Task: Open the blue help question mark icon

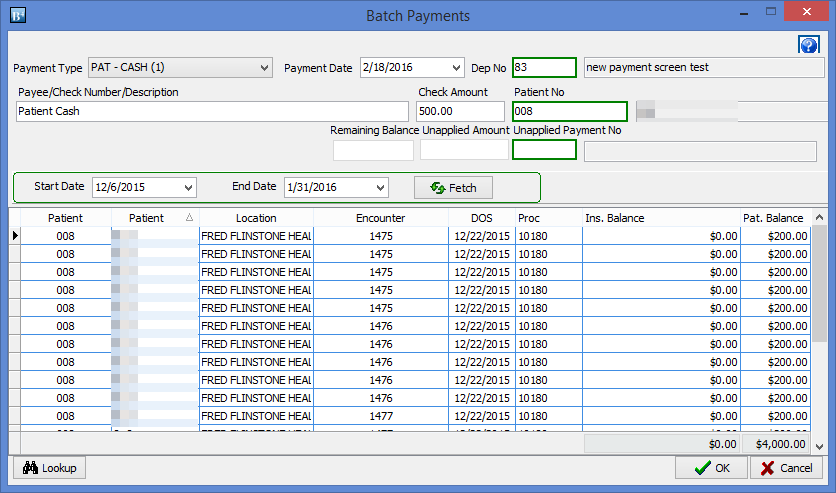Action: pyautogui.click(x=808, y=45)
